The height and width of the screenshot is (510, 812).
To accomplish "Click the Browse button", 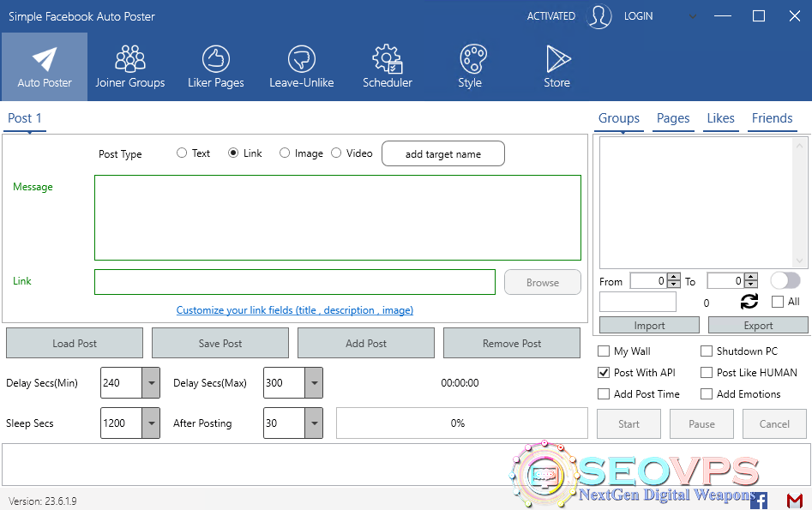I will click(543, 282).
